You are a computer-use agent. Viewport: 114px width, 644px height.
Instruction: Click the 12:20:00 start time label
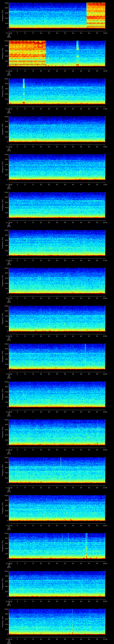coord(9,260)
